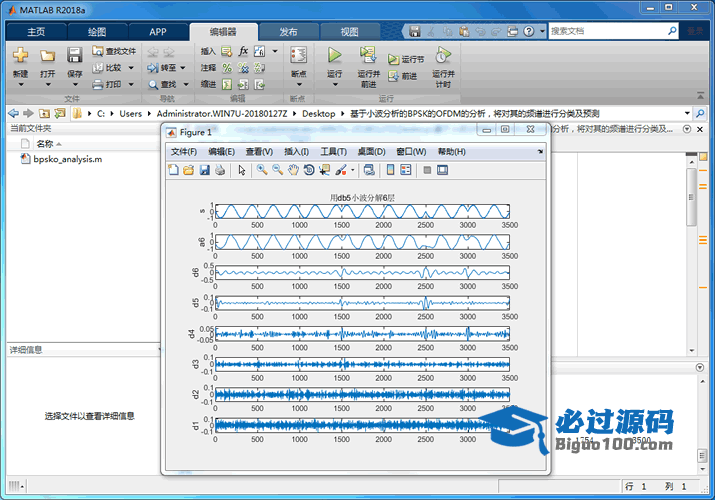Click the Compare (比较) button
715x500 pixels.
coord(108,68)
